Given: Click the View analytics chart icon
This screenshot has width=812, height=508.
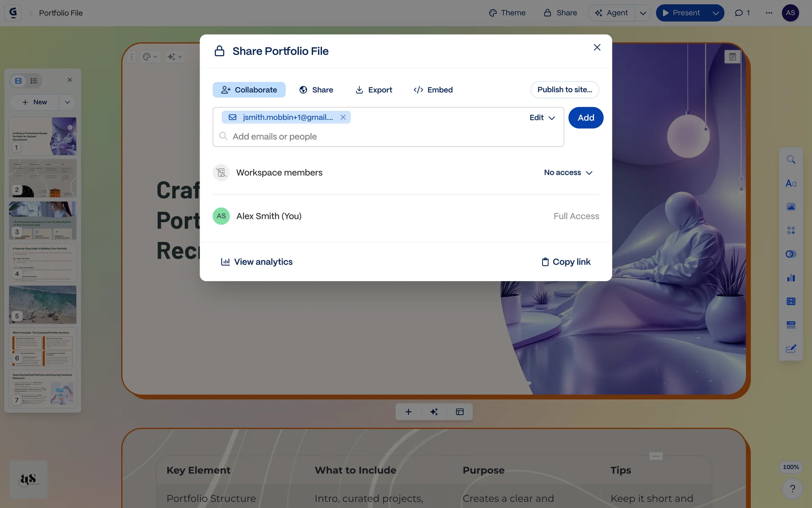Looking at the screenshot, I should pos(225,262).
